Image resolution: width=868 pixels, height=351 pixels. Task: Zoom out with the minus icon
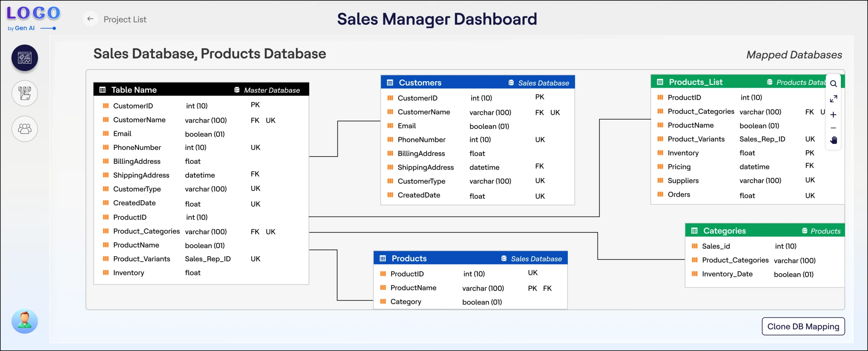click(x=833, y=128)
